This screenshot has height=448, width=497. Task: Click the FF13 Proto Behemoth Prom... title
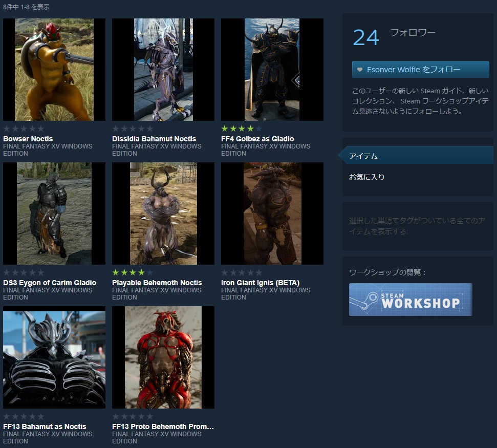[x=163, y=427]
